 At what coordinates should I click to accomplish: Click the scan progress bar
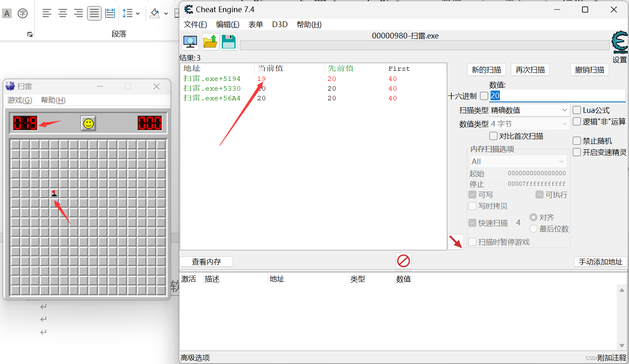click(x=425, y=45)
